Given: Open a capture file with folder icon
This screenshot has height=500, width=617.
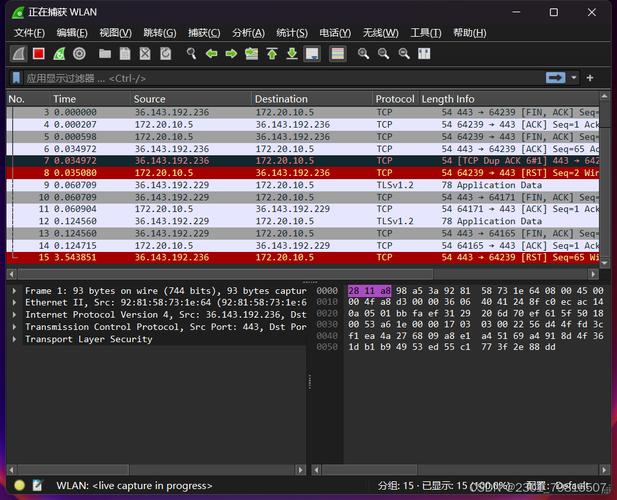Looking at the screenshot, I should (x=105, y=54).
